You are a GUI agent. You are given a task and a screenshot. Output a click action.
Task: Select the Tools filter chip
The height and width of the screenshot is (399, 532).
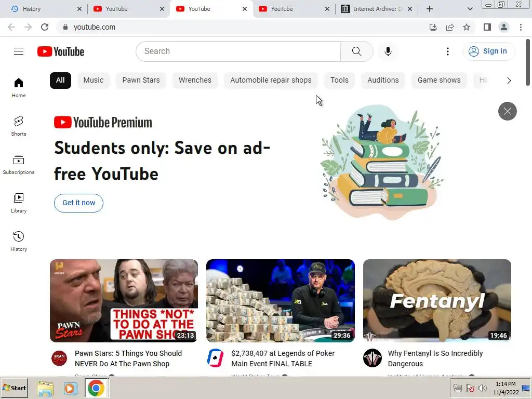339,81
